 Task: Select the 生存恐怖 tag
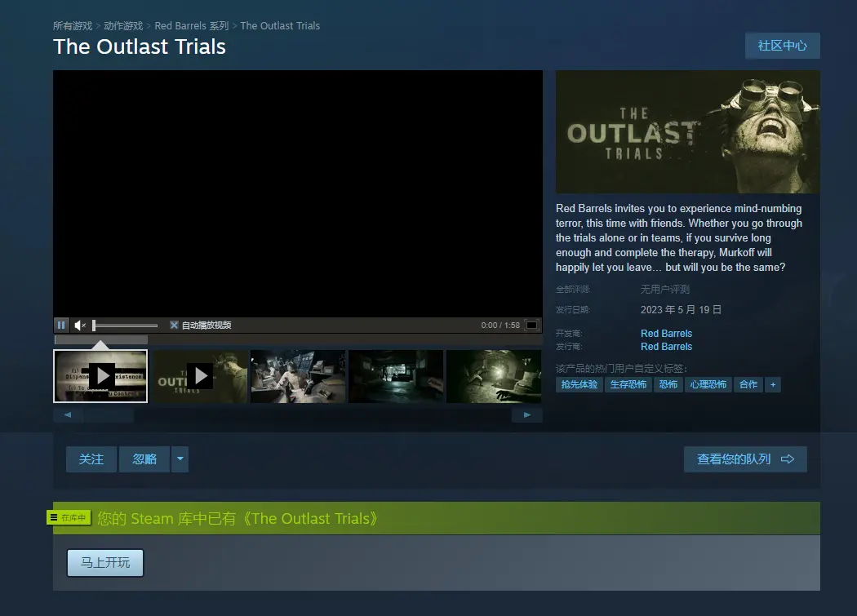tap(628, 385)
